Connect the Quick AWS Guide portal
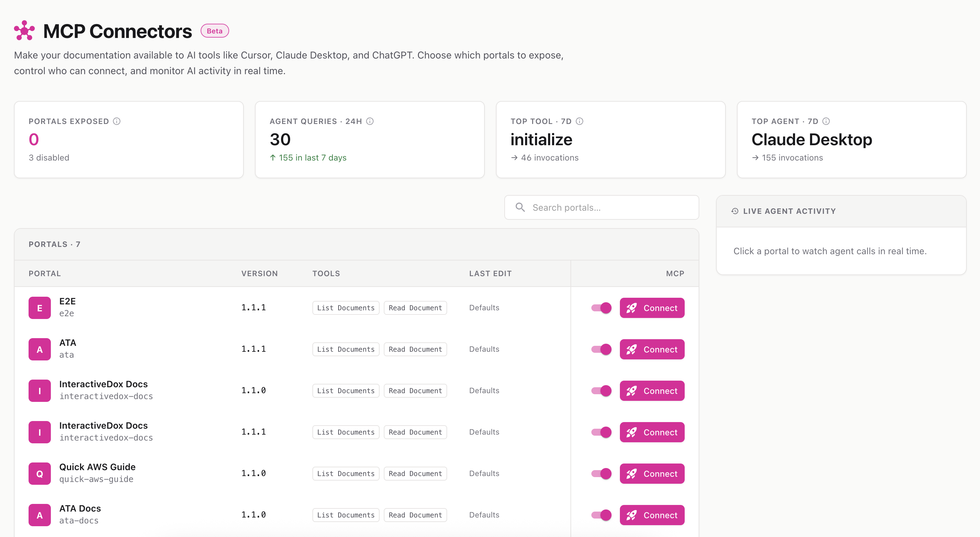Image resolution: width=980 pixels, height=537 pixels. point(652,474)
